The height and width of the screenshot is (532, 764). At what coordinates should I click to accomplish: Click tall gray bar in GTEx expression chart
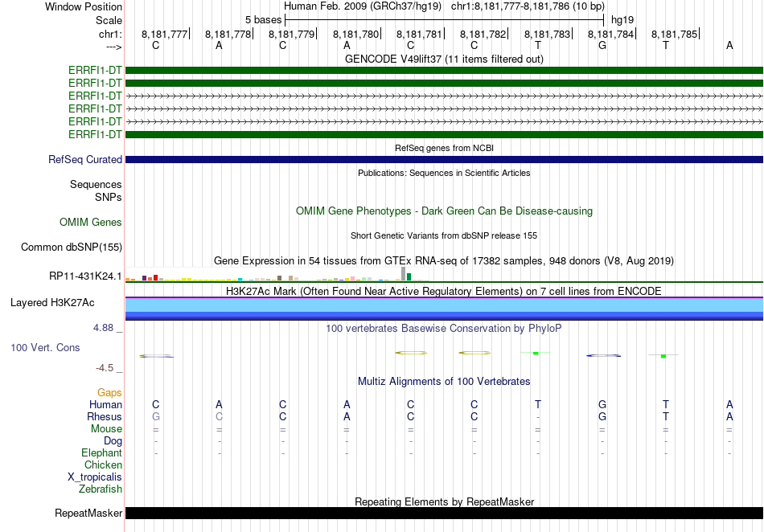(403, 273)
